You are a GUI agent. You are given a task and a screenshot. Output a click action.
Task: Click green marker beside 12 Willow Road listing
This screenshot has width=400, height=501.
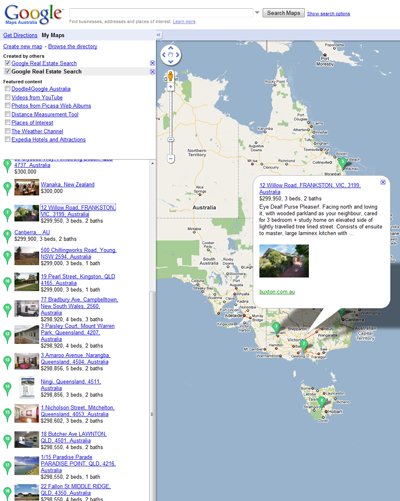pyautogui.click(x=7, y=215)
